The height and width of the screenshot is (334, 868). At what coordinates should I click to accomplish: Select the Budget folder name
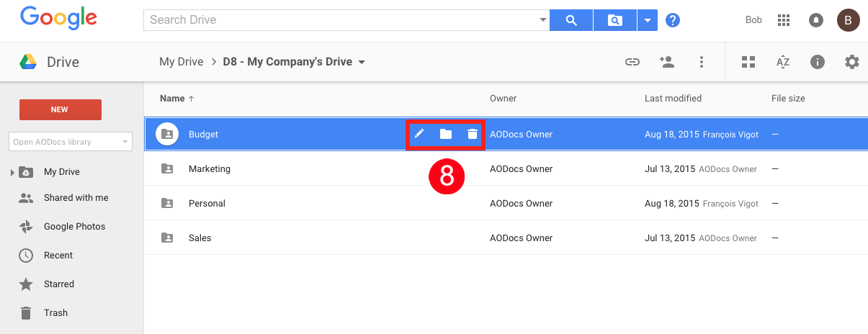coord(203,134)
